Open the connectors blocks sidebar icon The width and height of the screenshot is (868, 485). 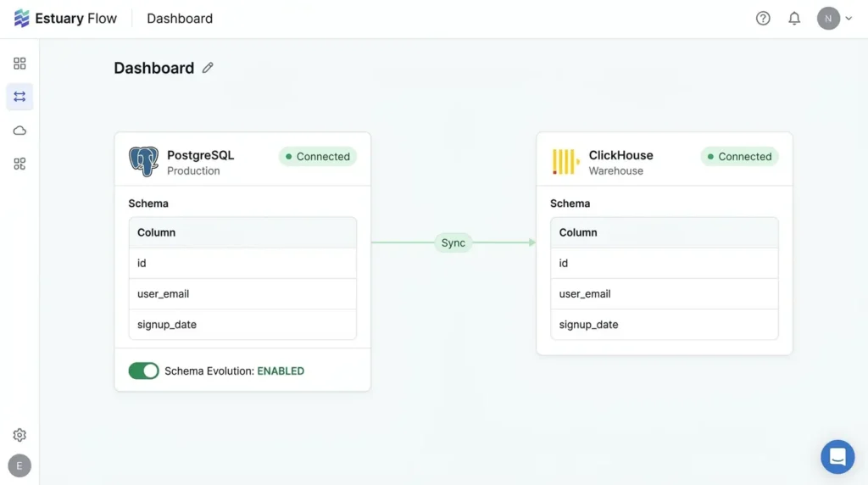coord(19,164)
